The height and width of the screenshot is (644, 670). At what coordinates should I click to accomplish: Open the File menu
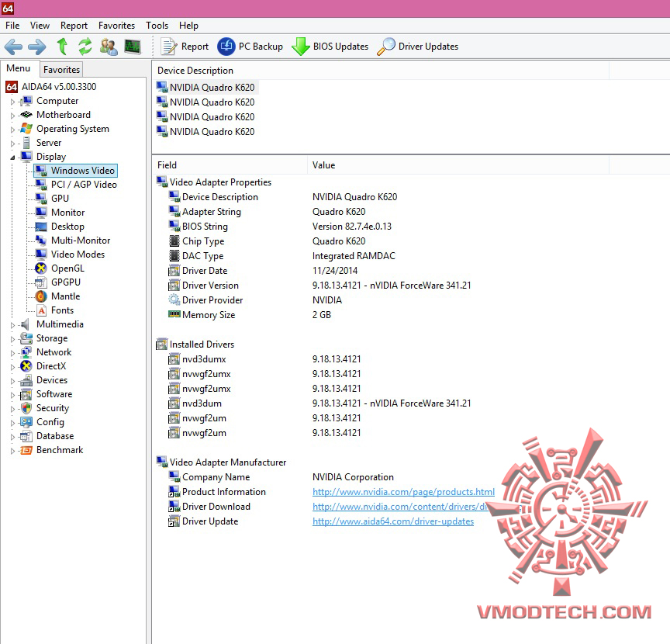tap(12, 26)
